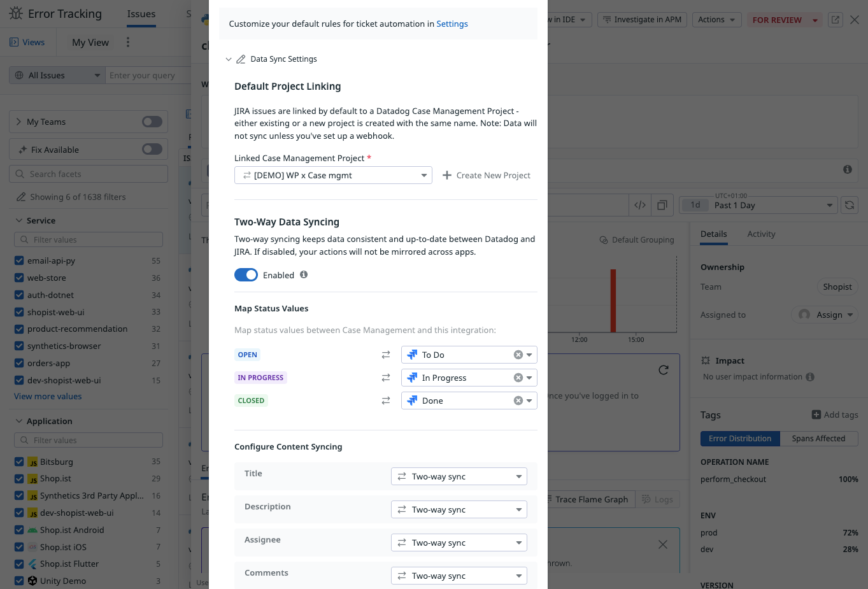
Task: Expand the Title sync mode dropdown
Action: click(459, 476)
